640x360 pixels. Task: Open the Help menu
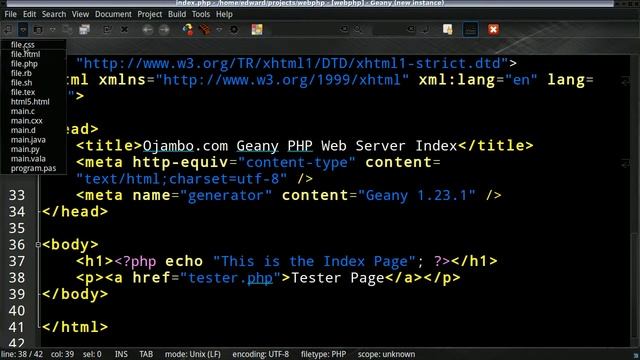point(224,14)
